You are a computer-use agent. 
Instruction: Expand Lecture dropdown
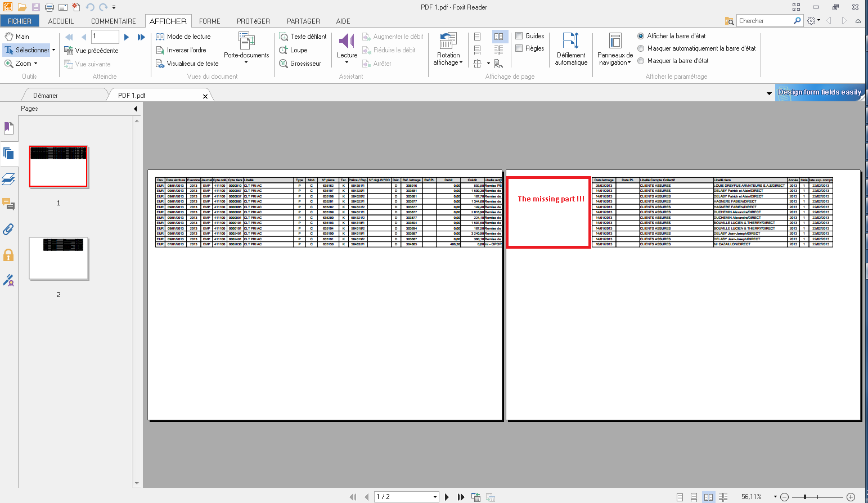click(x=347, y=62)
